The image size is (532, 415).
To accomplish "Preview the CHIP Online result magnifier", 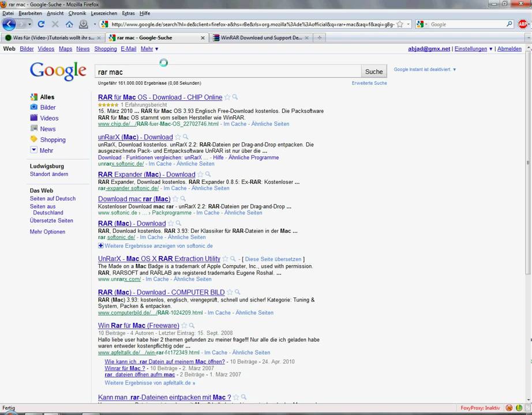I will pyautogui.click(x=235, y=97).
